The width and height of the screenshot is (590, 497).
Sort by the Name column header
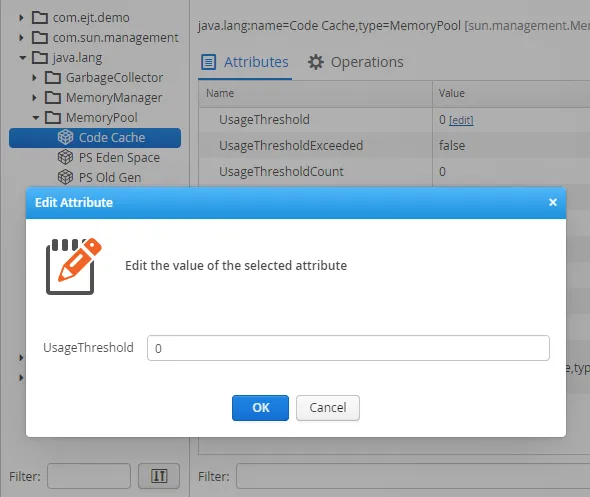point(315,93)
